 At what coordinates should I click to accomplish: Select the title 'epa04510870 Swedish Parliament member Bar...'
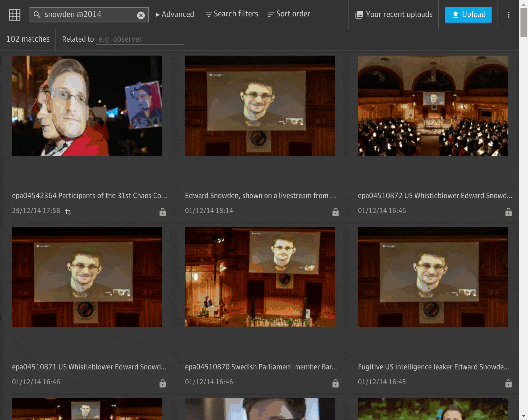coord(261,367)
